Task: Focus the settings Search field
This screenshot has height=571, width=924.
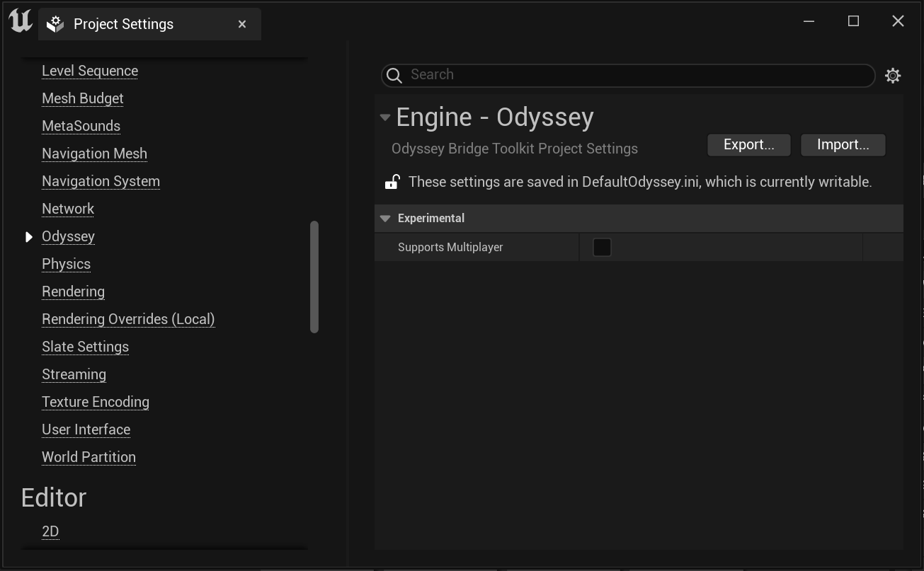Action: [628, 75]
